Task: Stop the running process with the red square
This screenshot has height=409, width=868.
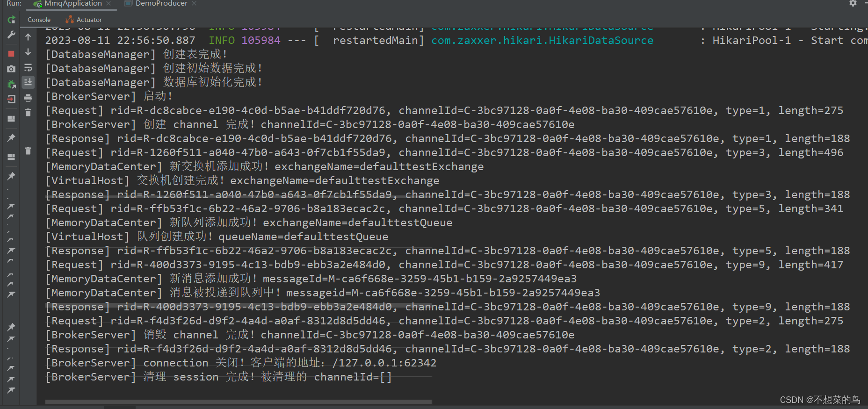Action: click(11, 54)
